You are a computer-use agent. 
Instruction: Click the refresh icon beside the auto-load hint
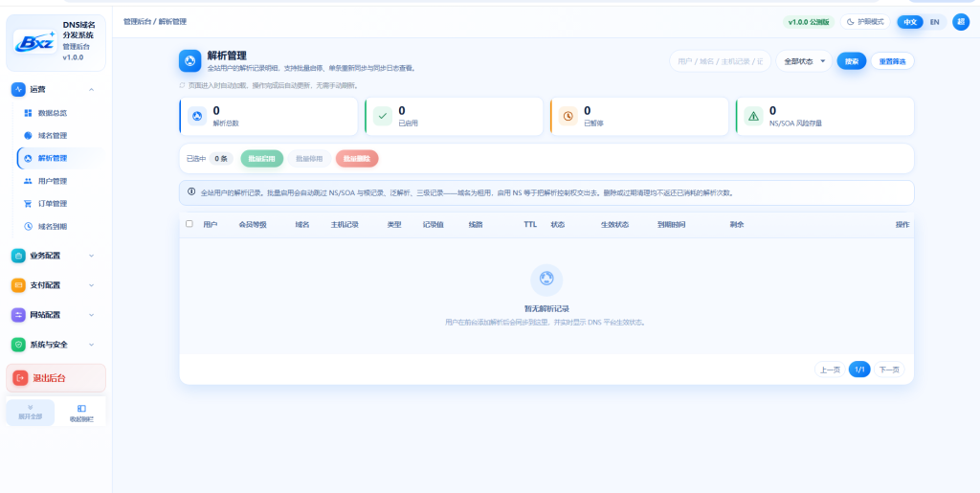click(183, 85)
